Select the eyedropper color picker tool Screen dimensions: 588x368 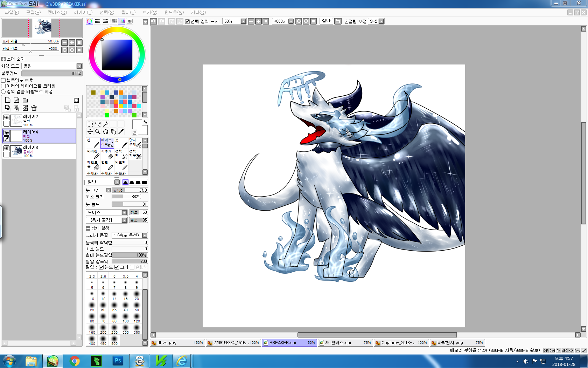(121, 132)
